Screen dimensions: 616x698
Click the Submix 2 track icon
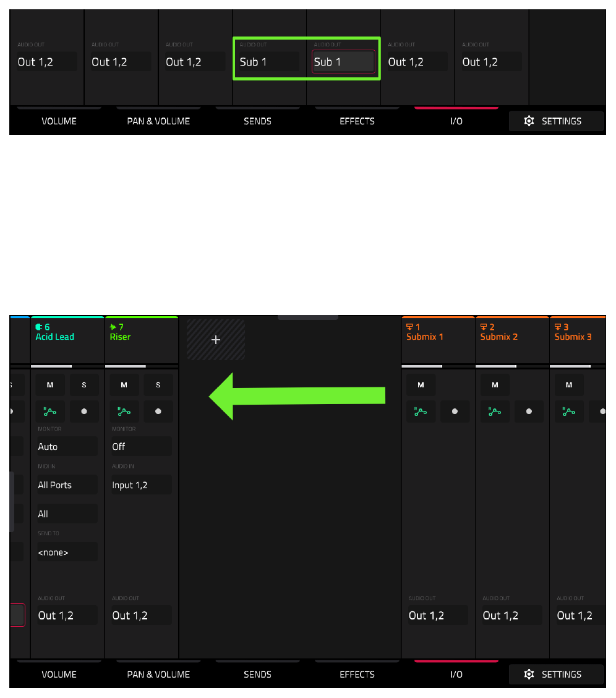(x=484, y=327)
